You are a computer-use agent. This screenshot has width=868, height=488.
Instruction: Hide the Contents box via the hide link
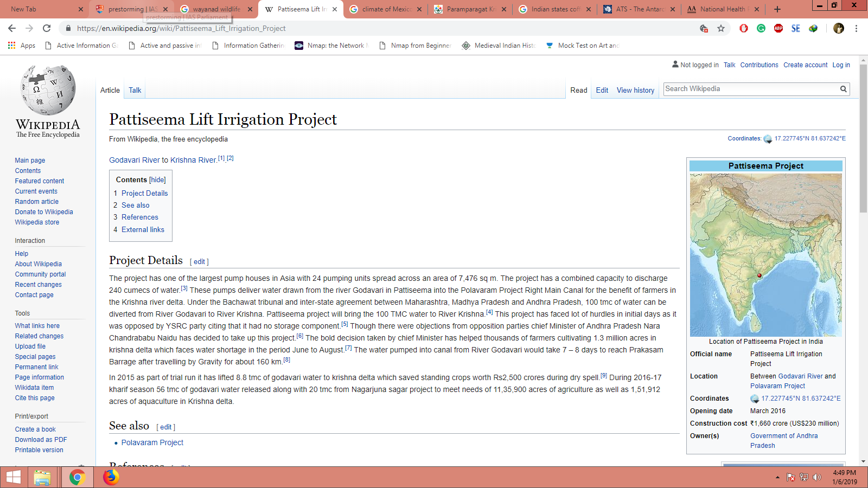(x=158, y=180)
